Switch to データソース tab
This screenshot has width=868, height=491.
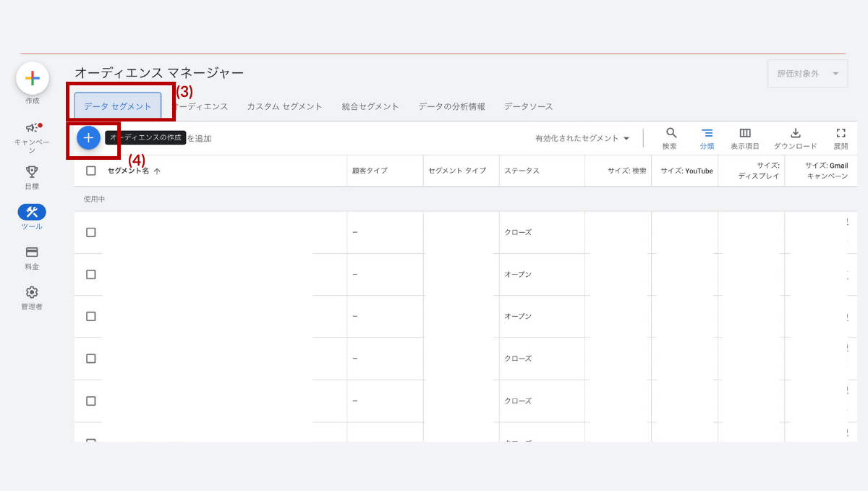(529, 106)
